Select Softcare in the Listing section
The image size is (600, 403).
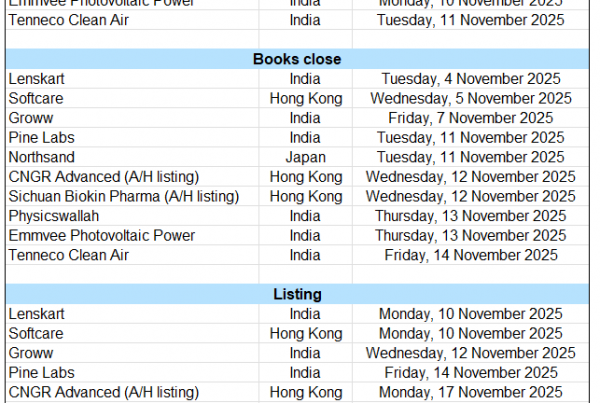coord(36,333)
